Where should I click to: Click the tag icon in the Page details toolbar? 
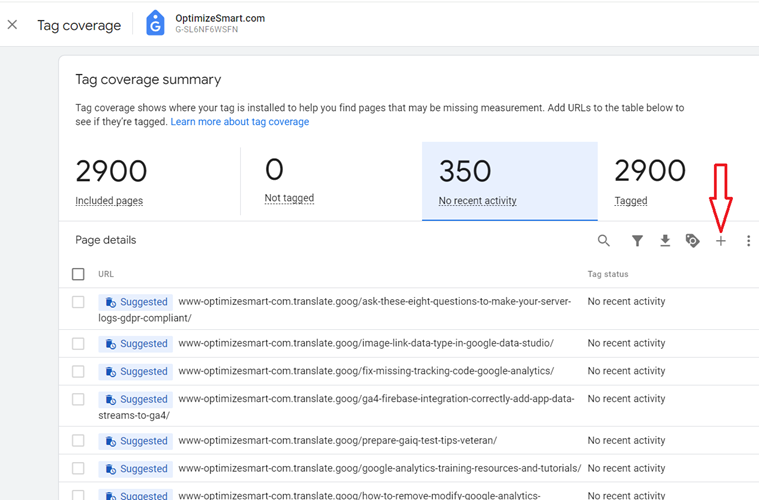pos(693,241)
